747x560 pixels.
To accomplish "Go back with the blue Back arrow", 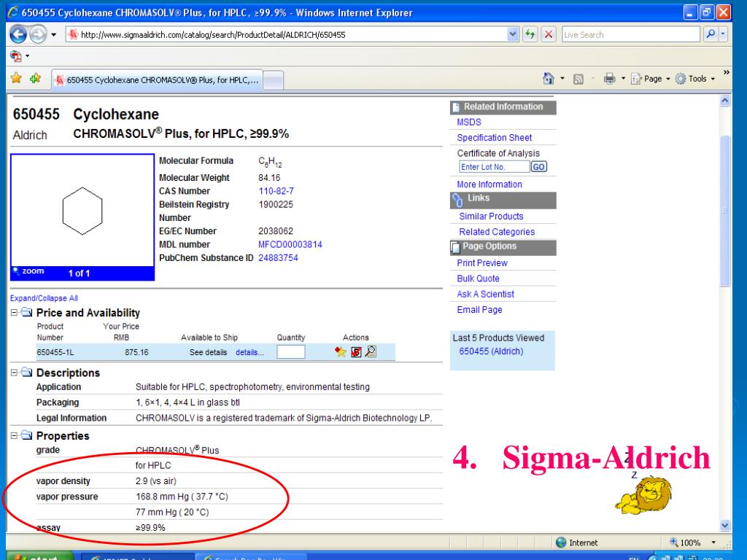I will (x=18, y=34).
